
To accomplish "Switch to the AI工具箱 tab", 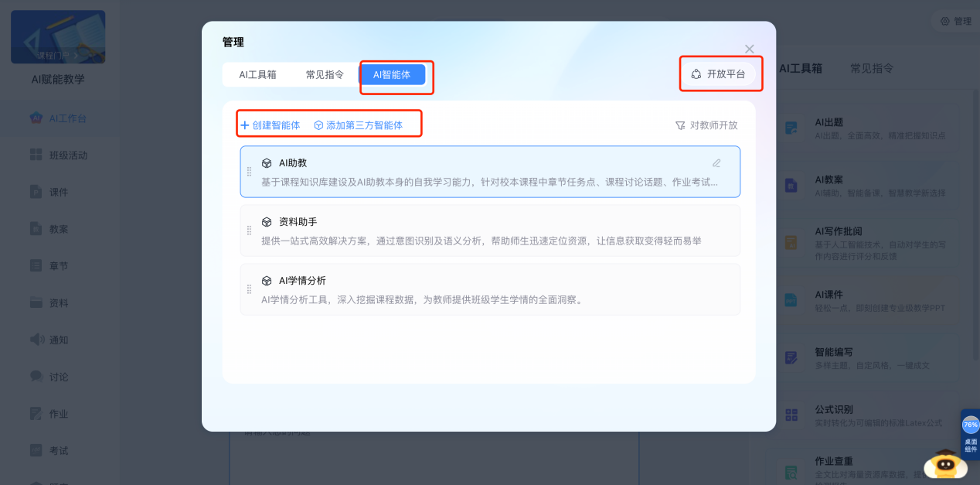I will (258, 75).
